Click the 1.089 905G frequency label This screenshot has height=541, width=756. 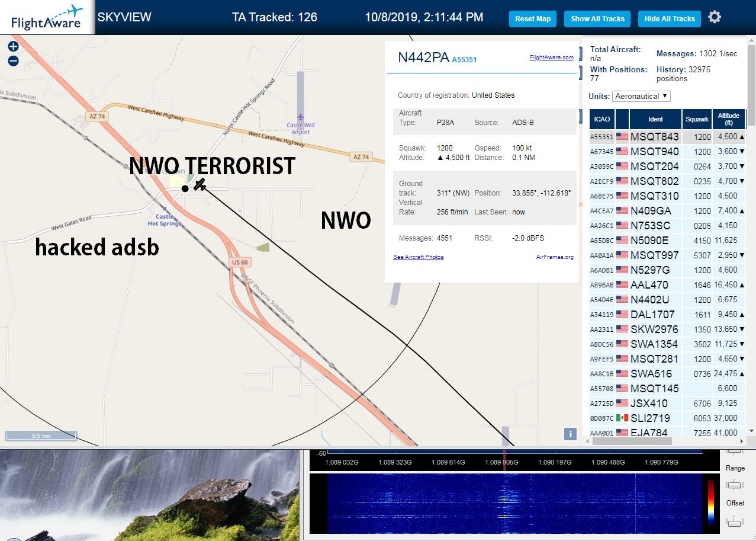(501, 462)
